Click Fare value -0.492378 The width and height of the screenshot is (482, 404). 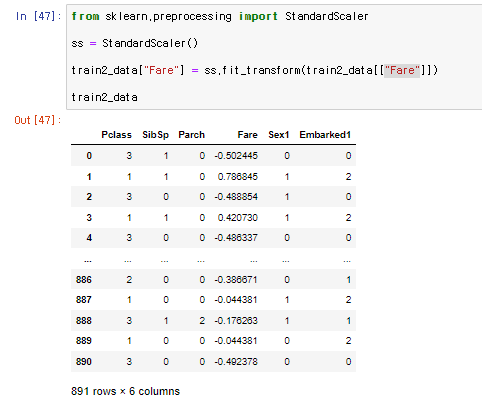236,362
